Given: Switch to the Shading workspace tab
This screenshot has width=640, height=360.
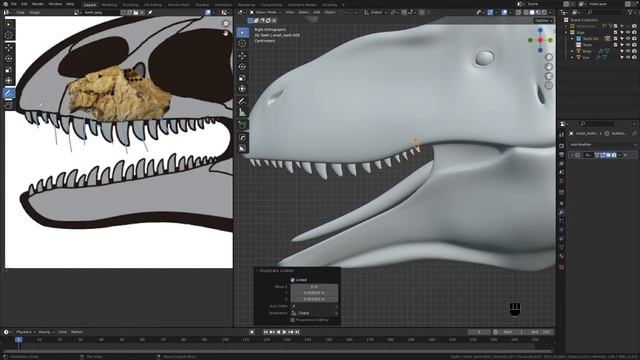Looking at the screenshot, I should tap(202, 5).
